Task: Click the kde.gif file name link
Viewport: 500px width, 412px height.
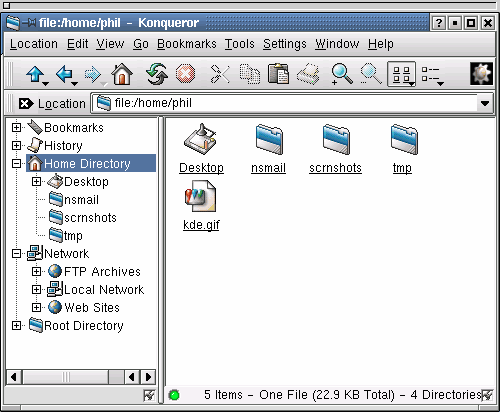Action: 201,225
